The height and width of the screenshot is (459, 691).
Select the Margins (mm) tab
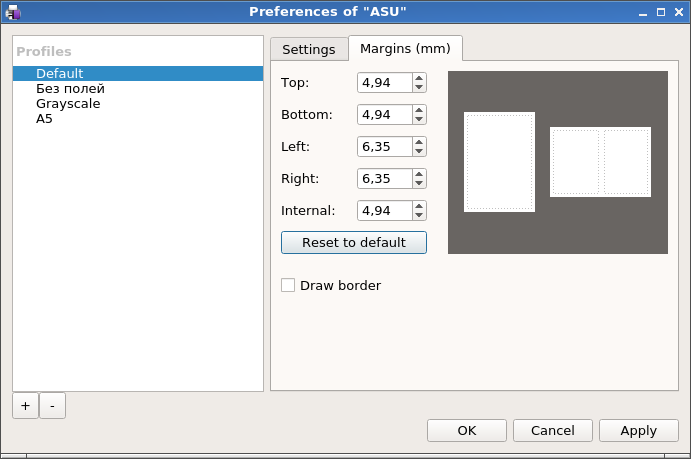pyautogui.click(x=405, y=49)
